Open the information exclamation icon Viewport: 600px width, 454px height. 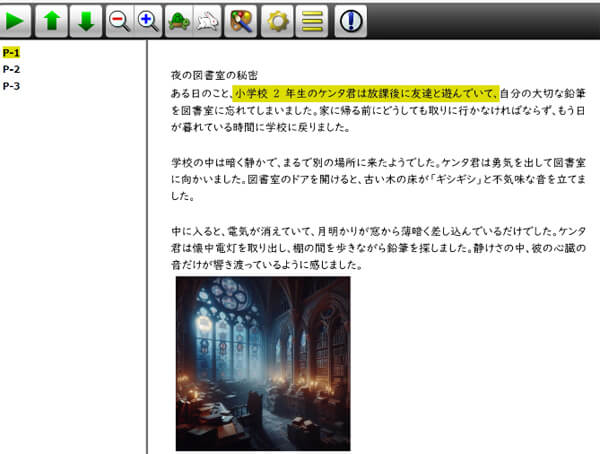pos(351,20)
